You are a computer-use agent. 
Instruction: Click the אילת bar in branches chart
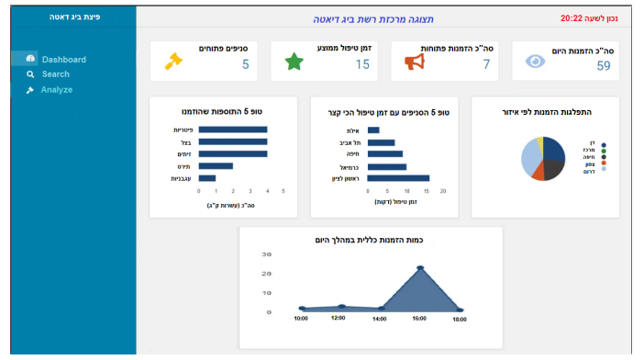coord(373,130)
